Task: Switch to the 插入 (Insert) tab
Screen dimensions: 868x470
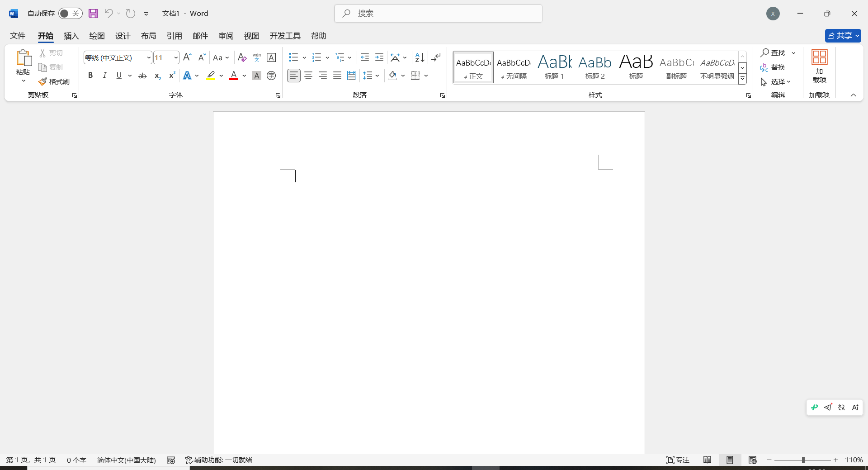Action: (71, 36)
